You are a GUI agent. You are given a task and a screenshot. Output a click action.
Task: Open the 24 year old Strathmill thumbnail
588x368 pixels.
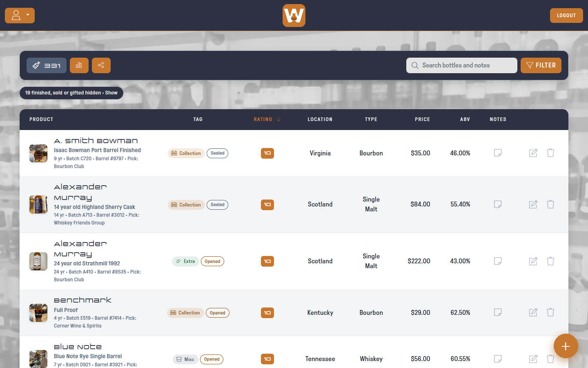(38, 261)
